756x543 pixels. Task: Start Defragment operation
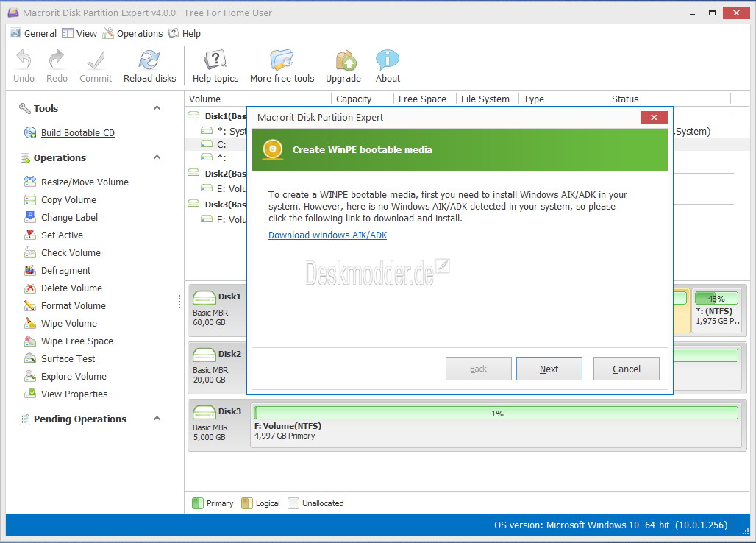(x=65, y=271)
